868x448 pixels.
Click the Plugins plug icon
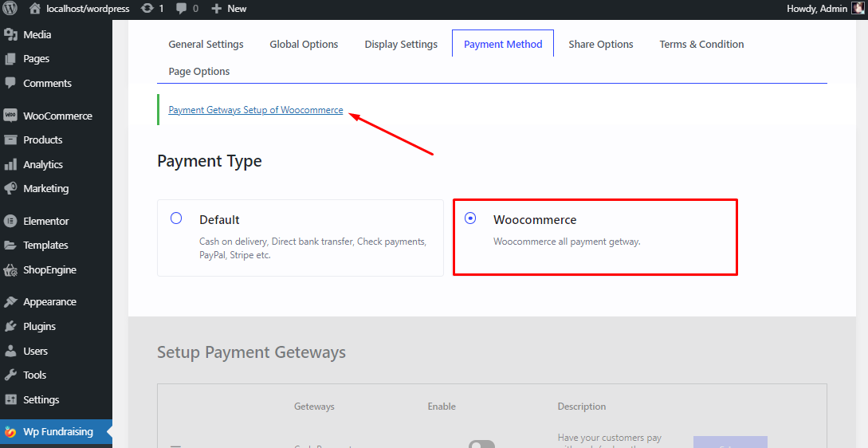10,326
